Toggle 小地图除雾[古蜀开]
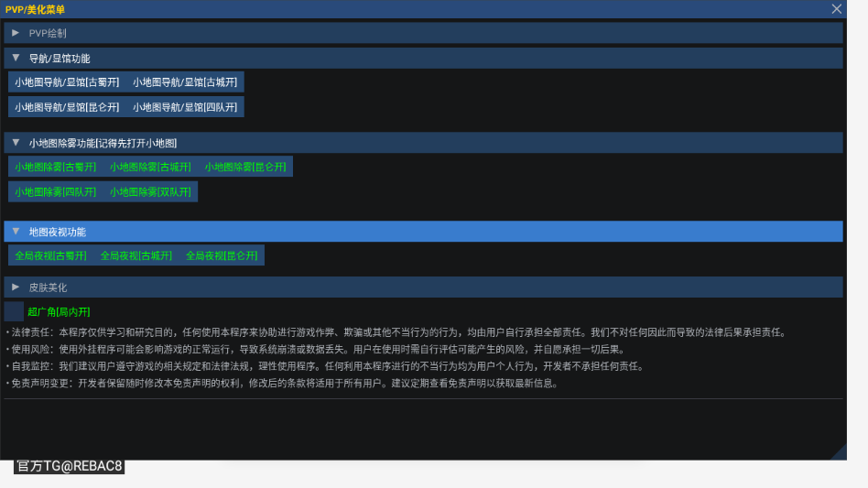The height and width of the screenshot is (488, 868). point(55,167)
